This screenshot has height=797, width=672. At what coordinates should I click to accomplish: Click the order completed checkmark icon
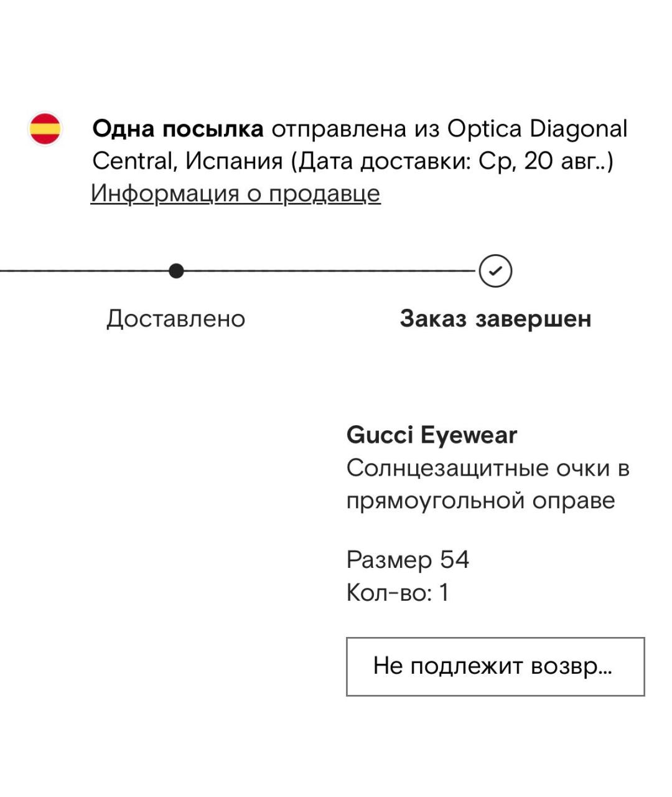[x=496, y=271]
